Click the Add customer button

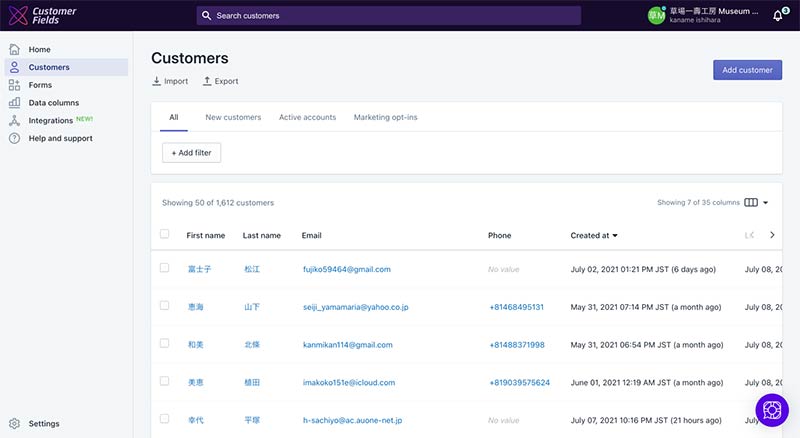tap(747, 70)
